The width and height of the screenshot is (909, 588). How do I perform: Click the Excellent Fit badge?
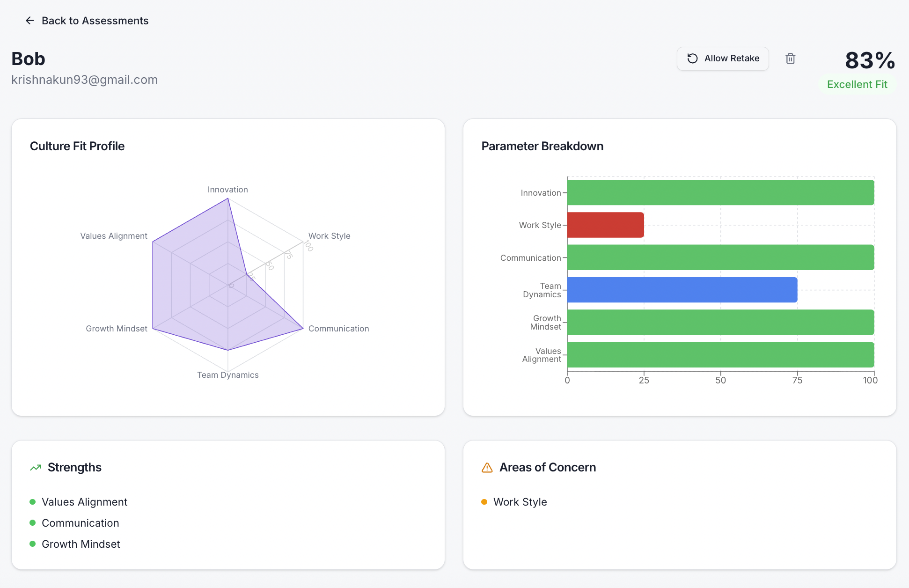click(857, 85)
